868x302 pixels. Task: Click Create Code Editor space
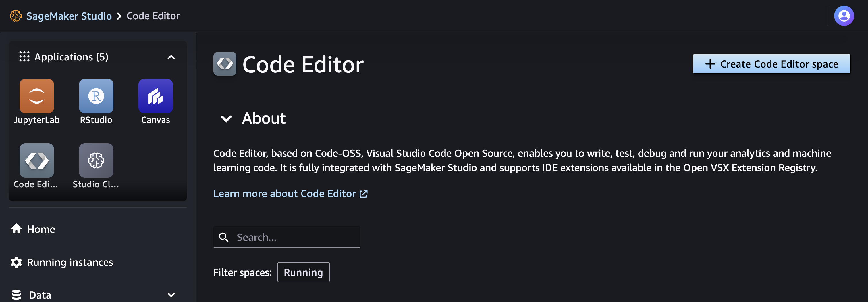tap(771, 64)
